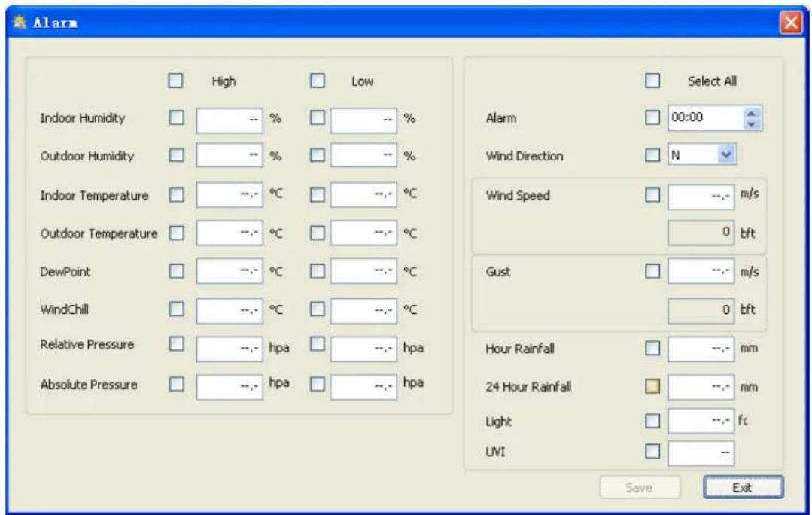Toggle Indoor Temperature low checkbox
The image size is (812, 515).
(318, 195)
